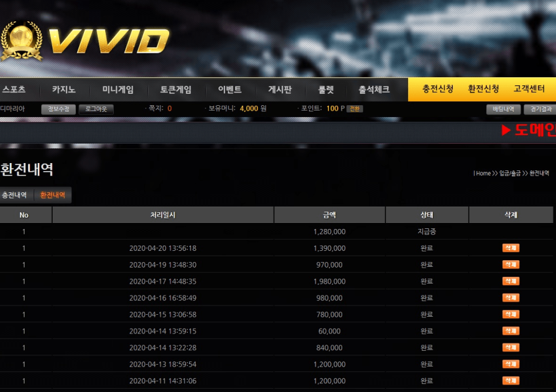Image resolution: width=556 pixels, height=392 pixels.
Task: Delete the 840,000 withdrawal row
Action: tap(511, 347)
